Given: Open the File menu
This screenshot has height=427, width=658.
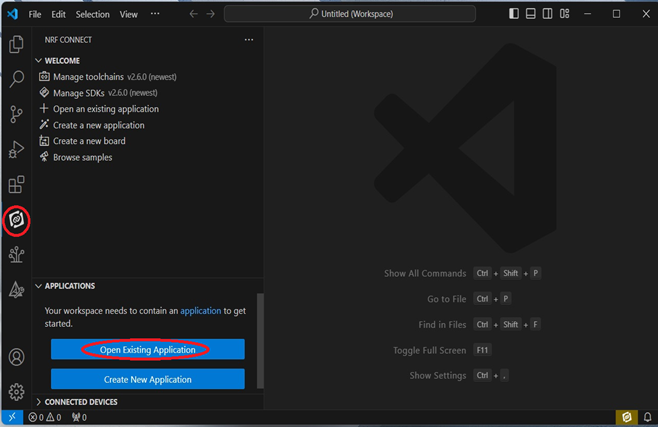Looking at the screenshot, I should pos(35,15).
